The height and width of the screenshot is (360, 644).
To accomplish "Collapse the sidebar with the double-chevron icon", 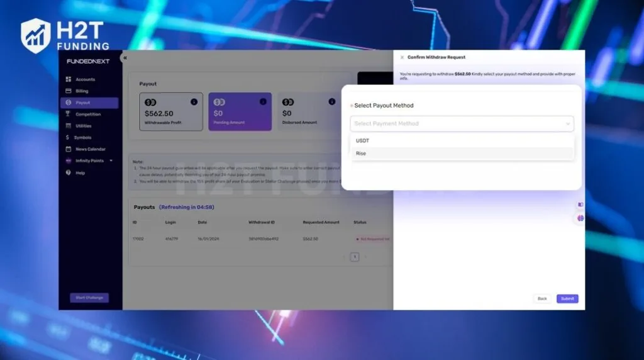I will 125,58.
